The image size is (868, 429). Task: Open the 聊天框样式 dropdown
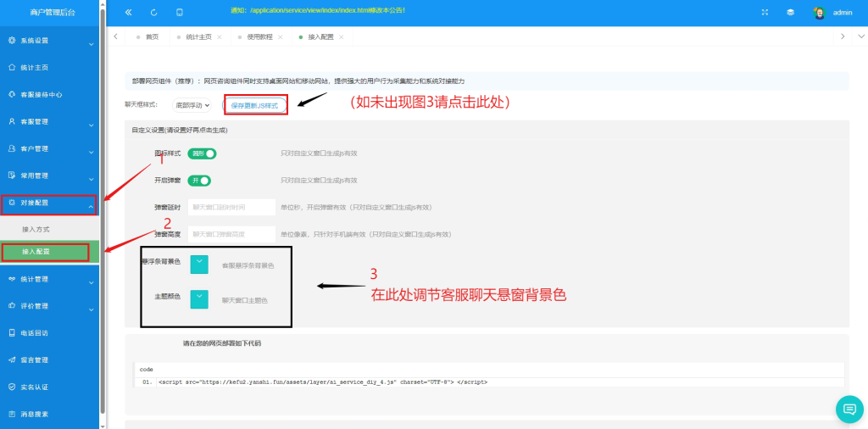[x=192, y=104]
